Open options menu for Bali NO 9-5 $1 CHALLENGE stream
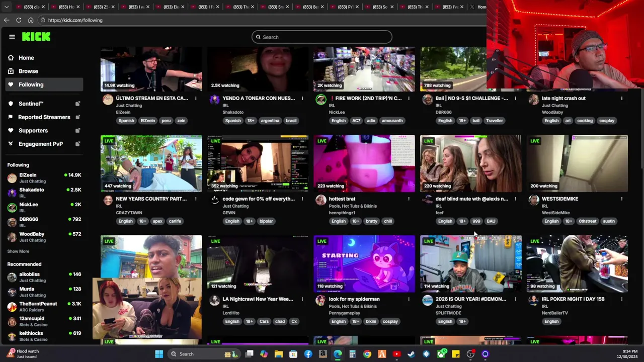Image resolution: width=644 pixels, height=362 pixels. point(515,99)
